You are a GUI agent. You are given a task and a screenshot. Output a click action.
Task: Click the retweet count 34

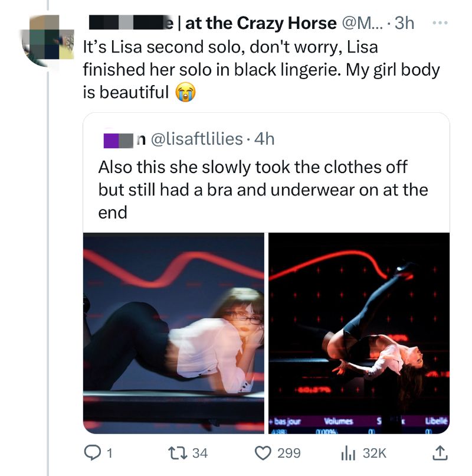pyautogui.click(x=201, y=453)
